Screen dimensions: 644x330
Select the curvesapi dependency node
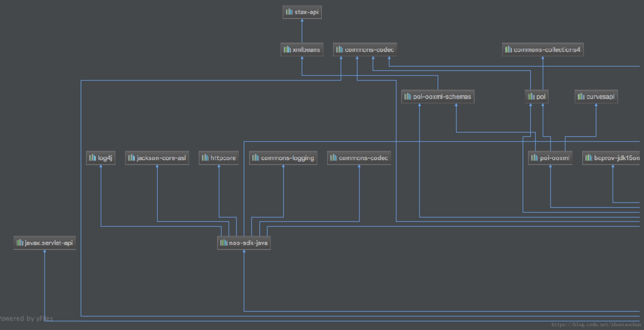[596, 97]
